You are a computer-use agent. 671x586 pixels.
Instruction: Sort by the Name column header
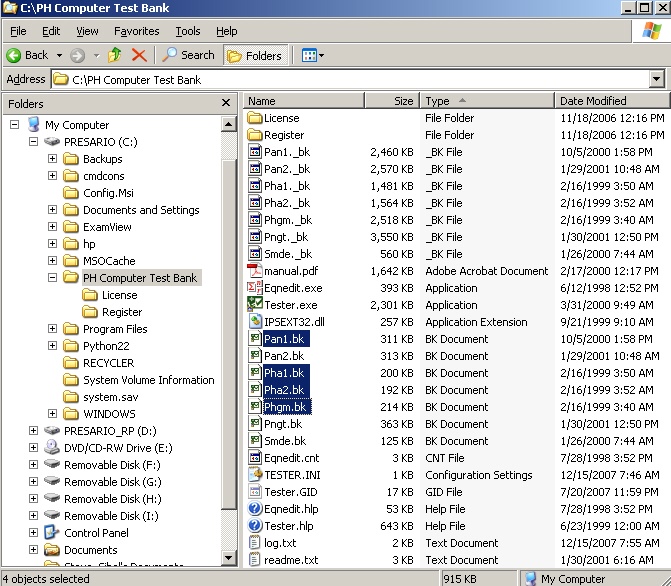(x=304, y=101)
